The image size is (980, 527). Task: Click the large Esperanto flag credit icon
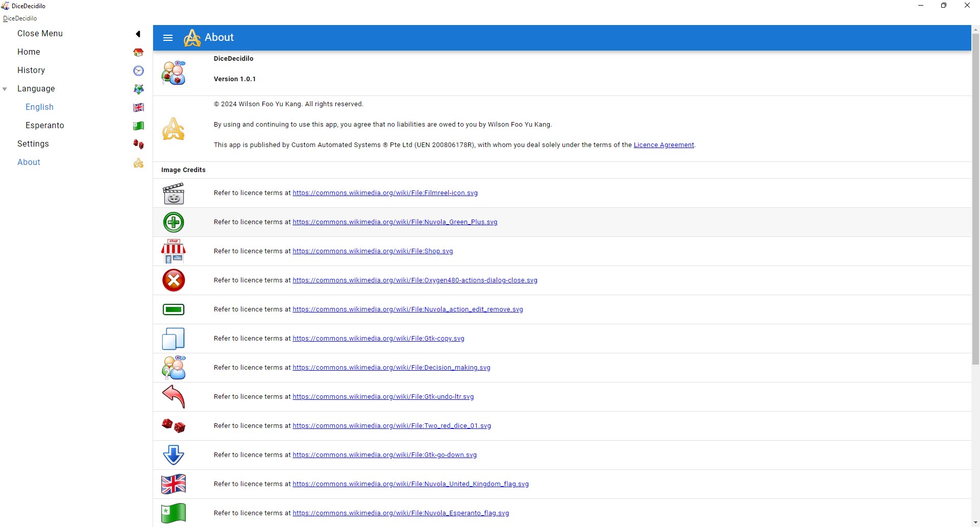click(x=174, y=513)
